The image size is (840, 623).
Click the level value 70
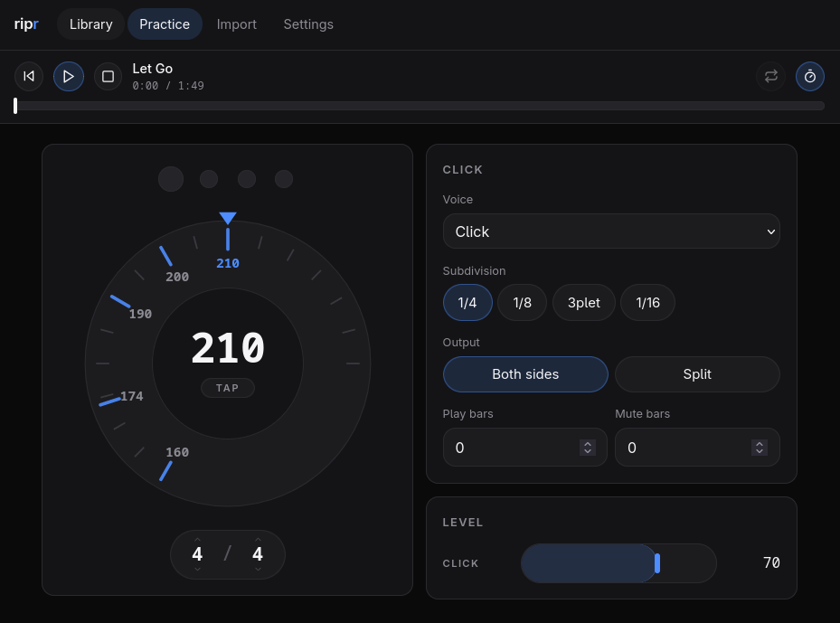point(771,562)
